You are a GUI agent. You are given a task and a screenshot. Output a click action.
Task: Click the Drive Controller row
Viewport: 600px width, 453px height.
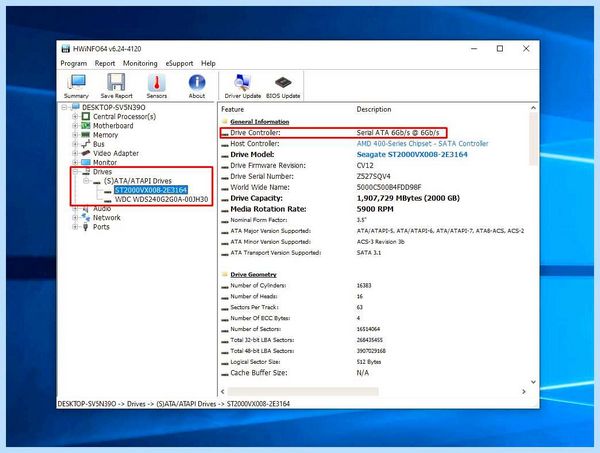coord(334,133)
